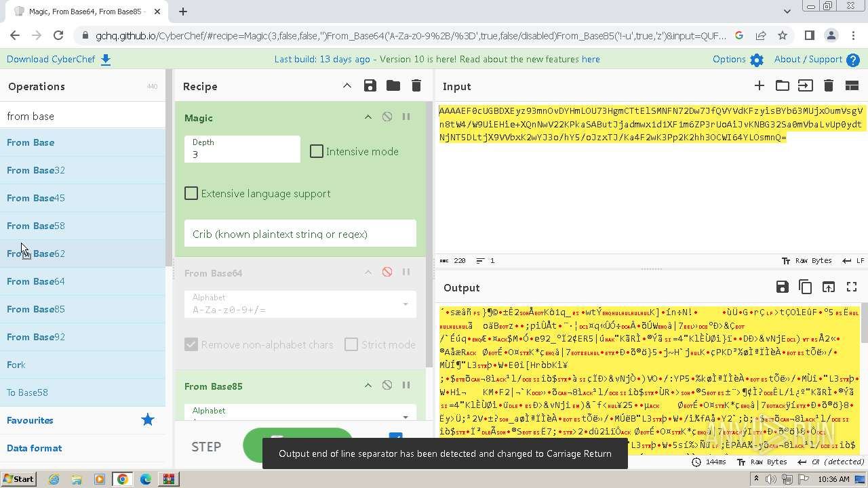Reload the browser page
The height and width of the screenshot is (488, 868).
(58, 35)
